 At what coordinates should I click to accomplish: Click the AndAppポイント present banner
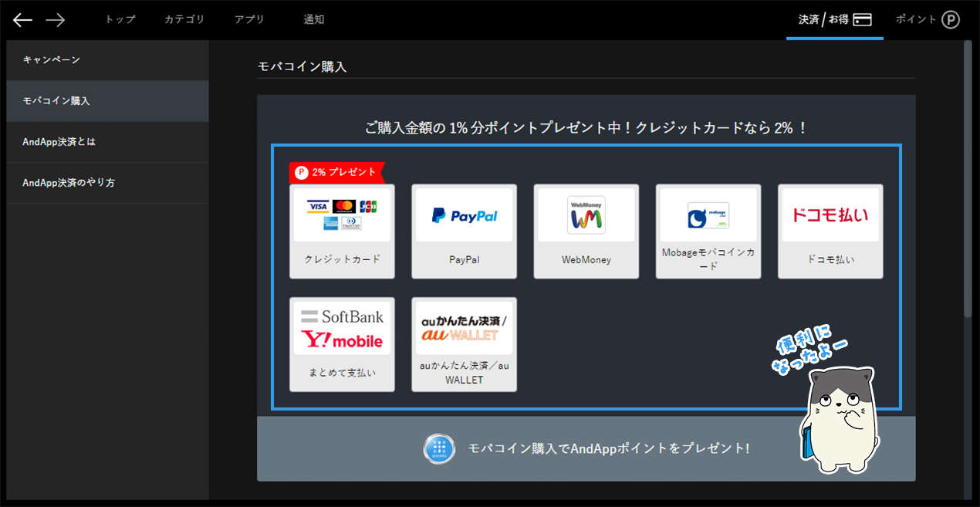(x=586, y=448)
